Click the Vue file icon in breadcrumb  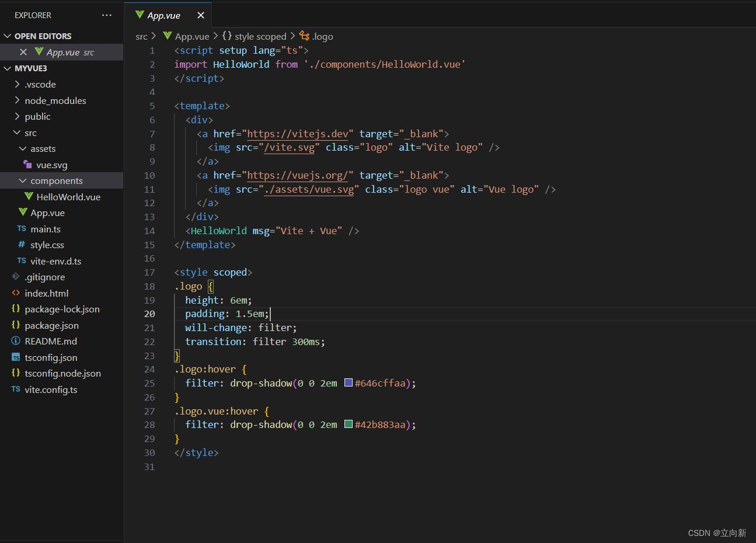[x=168, y=36]
